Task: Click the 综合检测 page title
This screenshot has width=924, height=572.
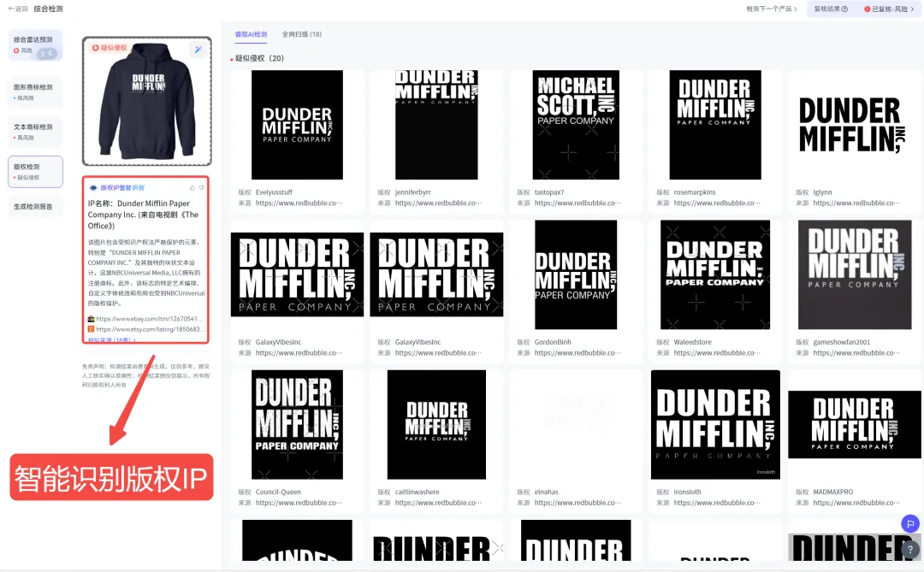Action: click(x=48, y=9)
